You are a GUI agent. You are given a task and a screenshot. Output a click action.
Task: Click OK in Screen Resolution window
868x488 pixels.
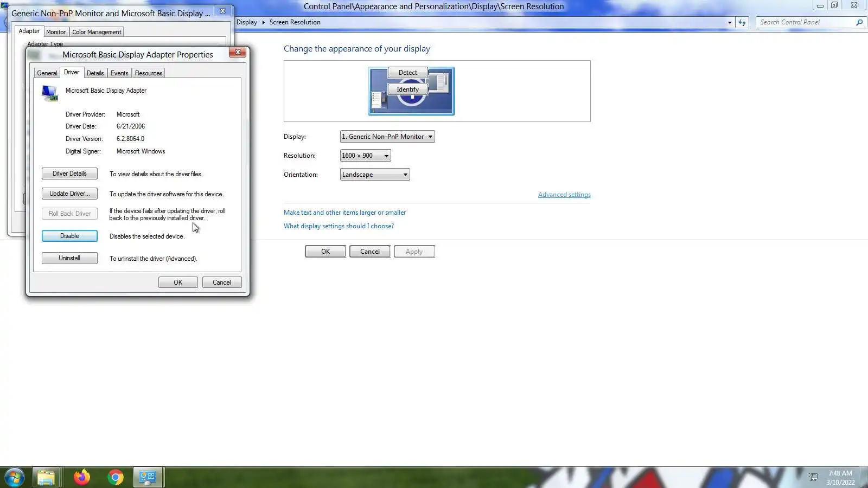pyautogui.click(x=325, y=252)
